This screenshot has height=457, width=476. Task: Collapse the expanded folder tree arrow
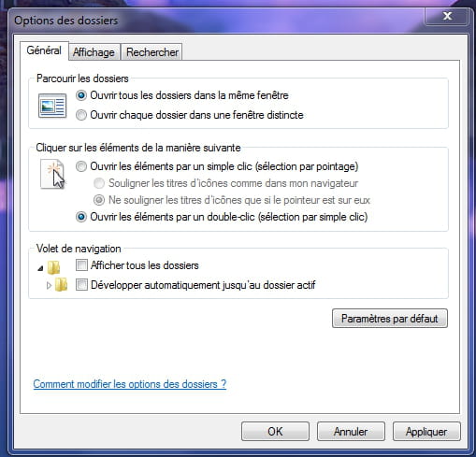(x=40, y=268)
